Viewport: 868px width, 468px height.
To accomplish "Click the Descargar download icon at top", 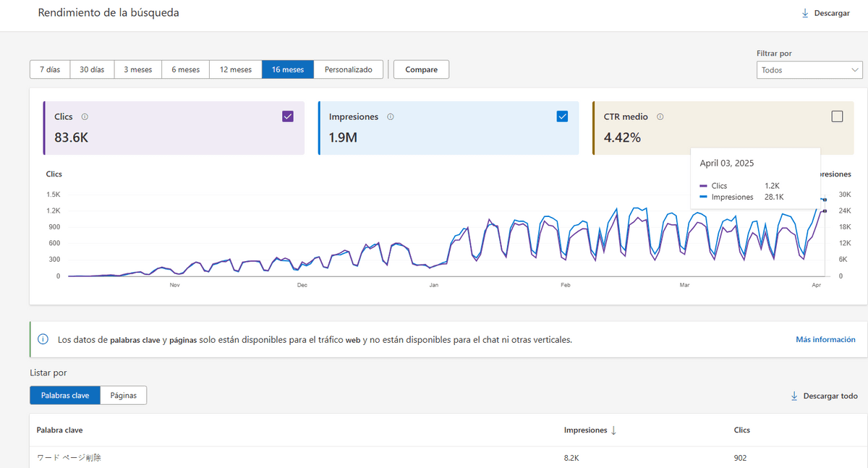I will [805, 13].
